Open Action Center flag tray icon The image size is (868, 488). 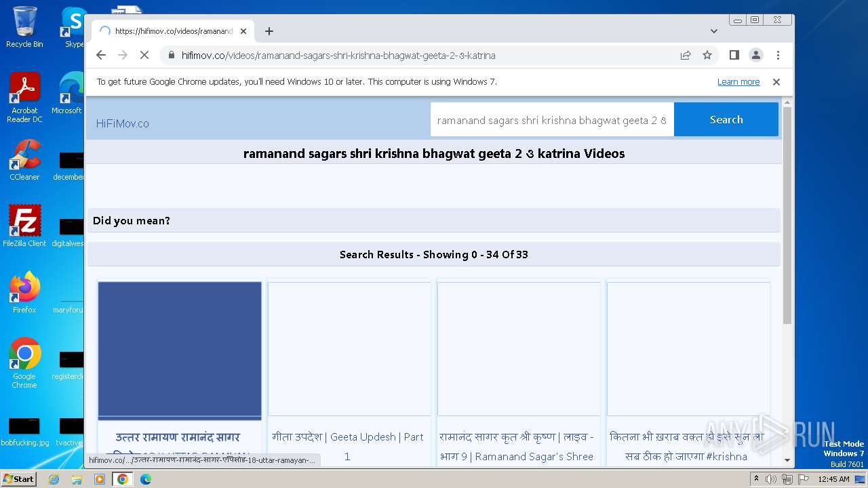(804, 479)
